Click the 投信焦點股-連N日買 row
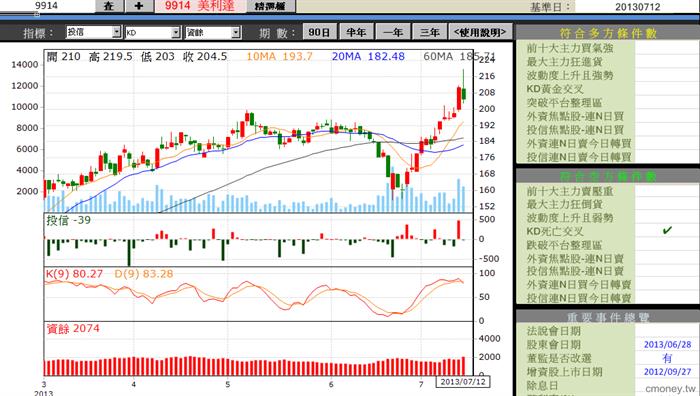 (608, 129)
